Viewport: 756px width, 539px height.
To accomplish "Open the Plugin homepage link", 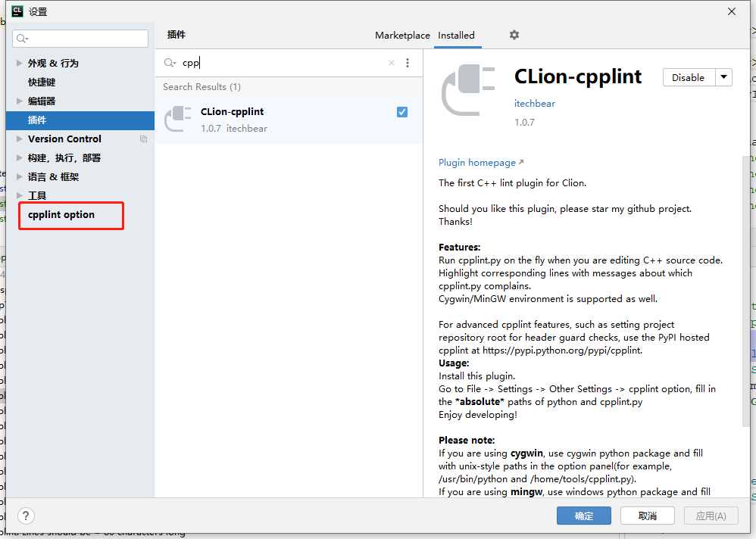I will [x=481, y=163].
